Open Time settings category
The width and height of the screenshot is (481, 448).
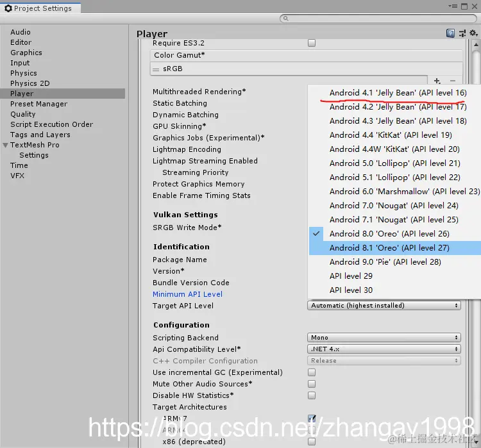pos(19,165)
